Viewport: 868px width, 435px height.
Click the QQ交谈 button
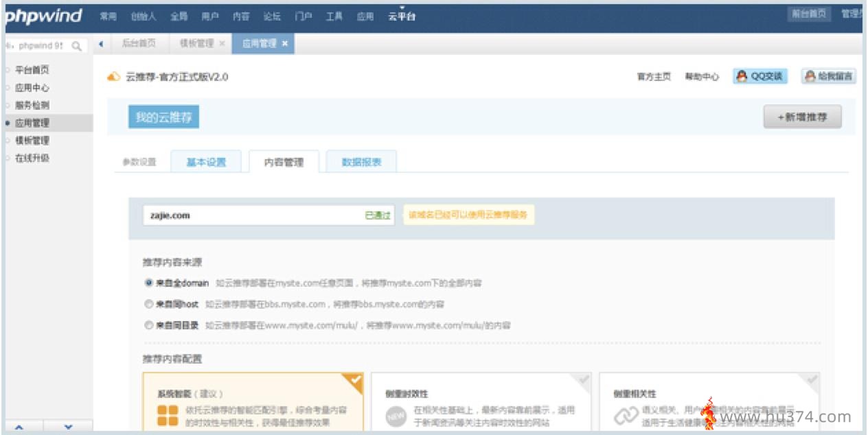click(759, 77)
